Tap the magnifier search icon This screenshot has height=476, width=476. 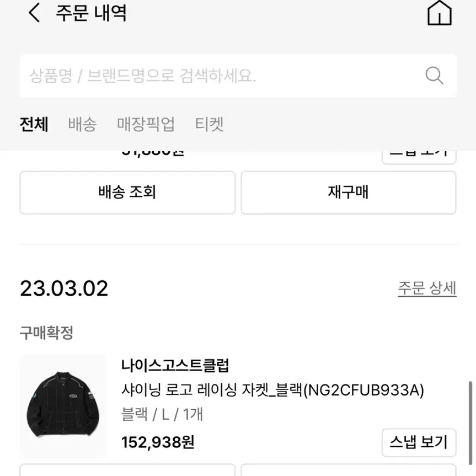pyautogui.click(x=434, y=75)
